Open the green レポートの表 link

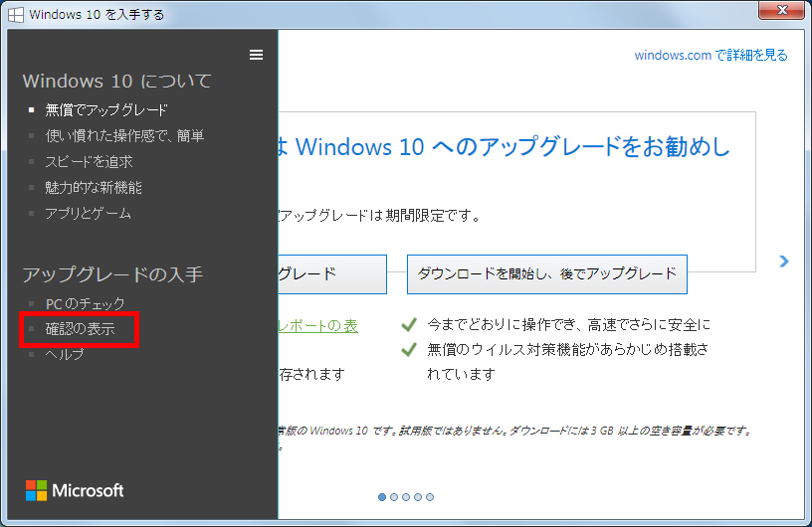318,325
